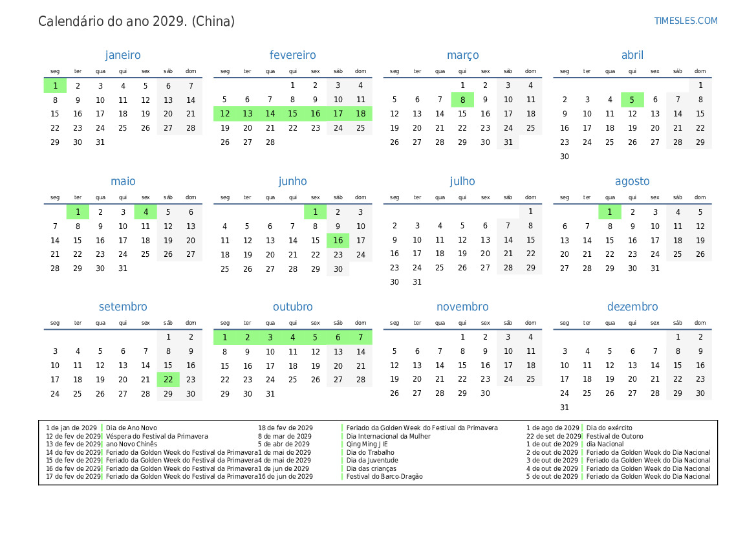Select legend date '1 de ago de 2029'
The width and height of the screenshot is (756, 535).
[x=553, y=428]
